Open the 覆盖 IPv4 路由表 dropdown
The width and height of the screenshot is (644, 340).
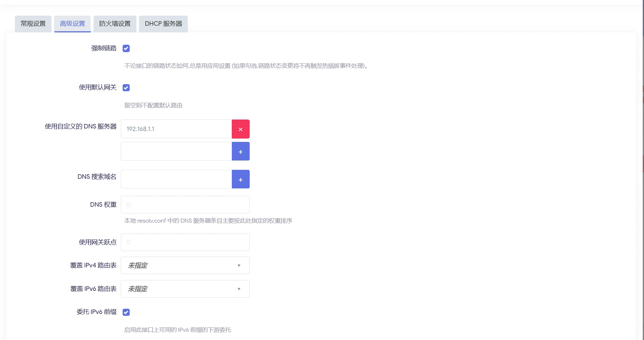point(185,266)
